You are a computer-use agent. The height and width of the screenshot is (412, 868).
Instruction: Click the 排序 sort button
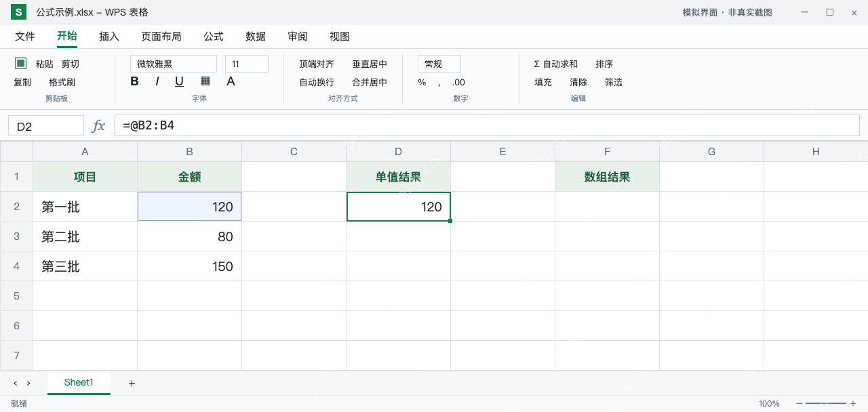coord(604,64)
